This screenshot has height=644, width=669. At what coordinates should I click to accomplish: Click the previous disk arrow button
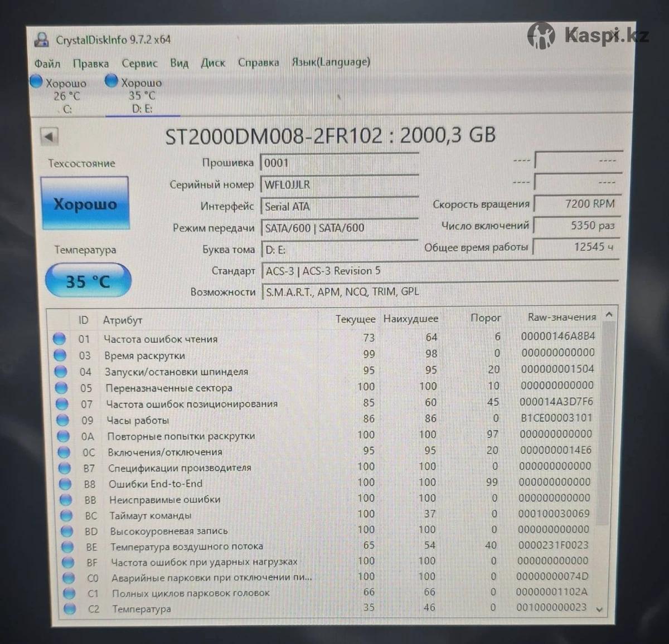coord(50,136)
